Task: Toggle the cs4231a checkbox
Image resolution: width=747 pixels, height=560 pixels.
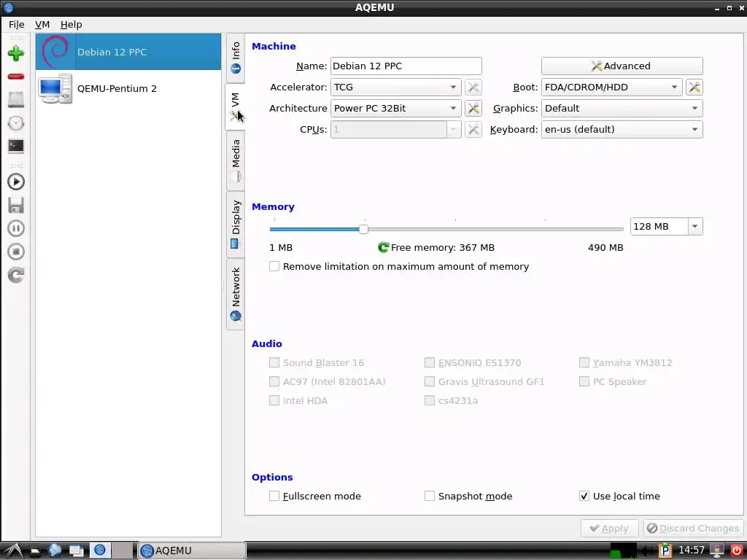Action: click(429, 400)
